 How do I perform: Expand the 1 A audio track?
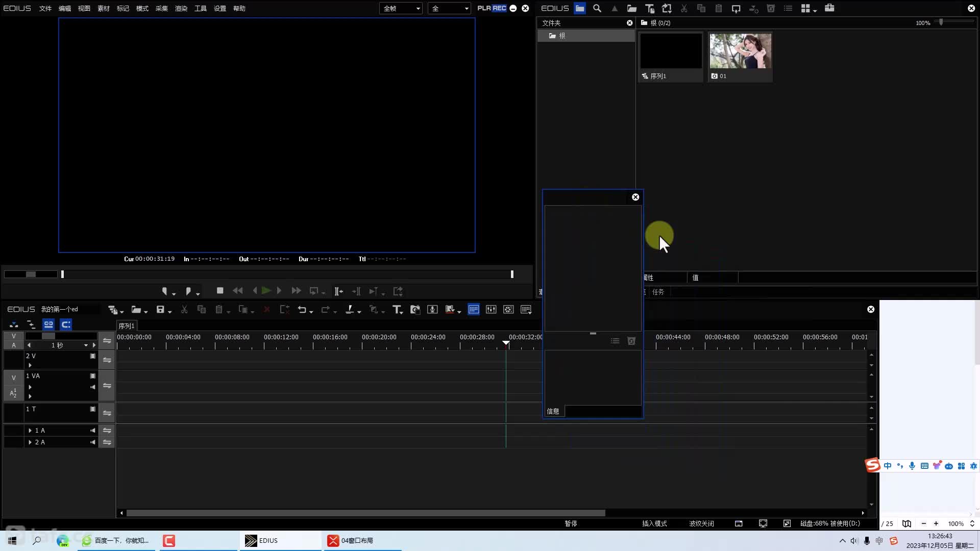pos(30,431)
